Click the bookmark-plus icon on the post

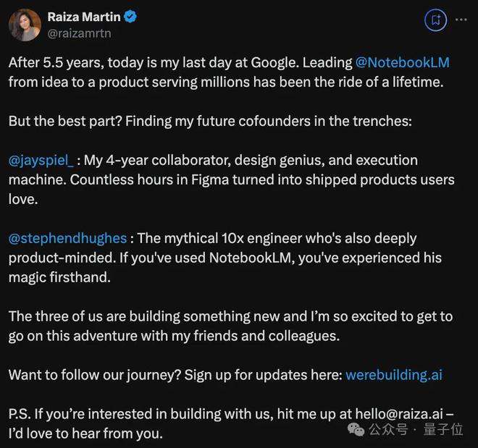pos(436,20)
